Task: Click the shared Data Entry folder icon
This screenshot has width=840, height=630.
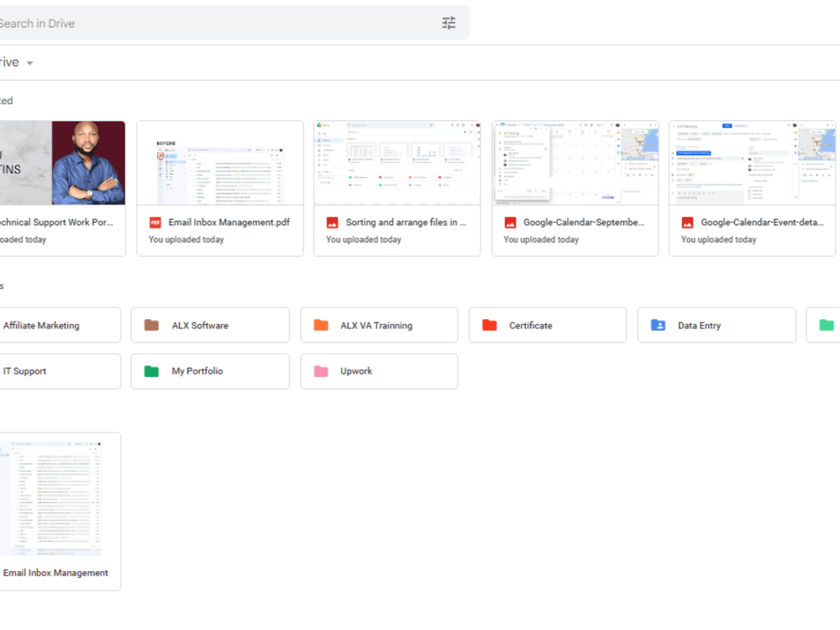Action: (x=658, y=325)
